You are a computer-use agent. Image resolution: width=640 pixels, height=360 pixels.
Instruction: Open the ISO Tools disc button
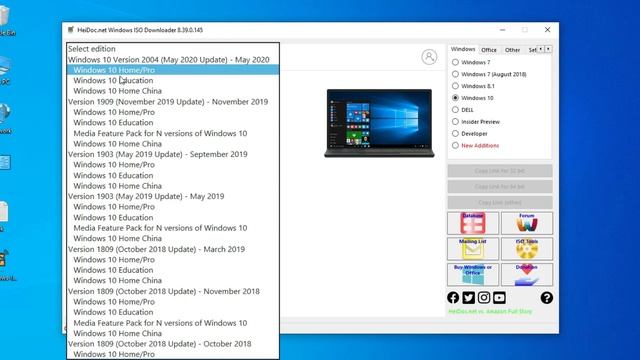tap(527, 249)
